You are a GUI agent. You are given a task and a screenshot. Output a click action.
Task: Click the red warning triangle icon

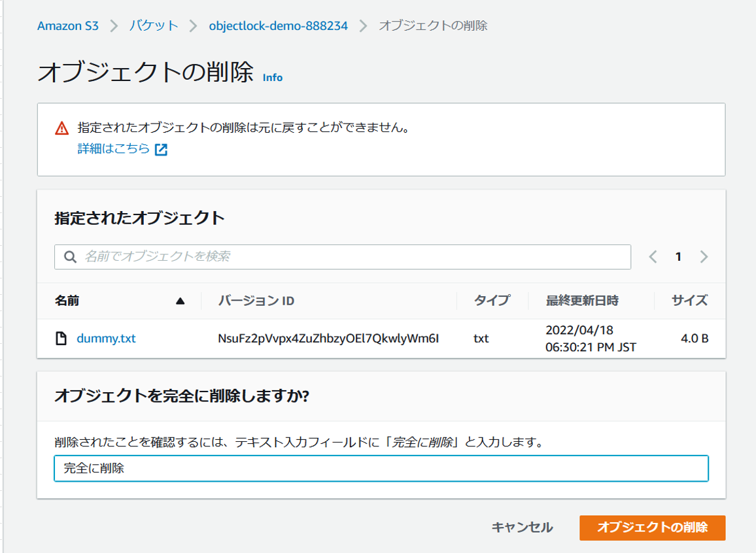tap(61, 128)
